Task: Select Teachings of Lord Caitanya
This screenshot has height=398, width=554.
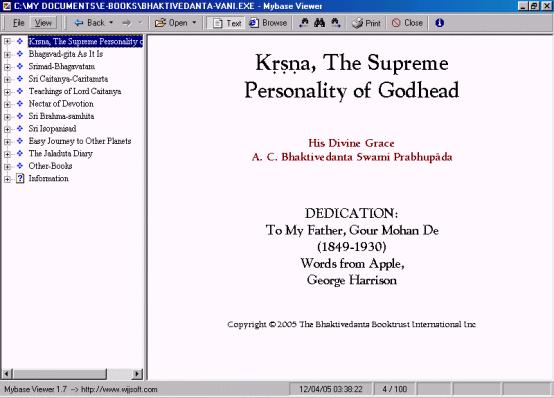Action: [x=75, y=91]
